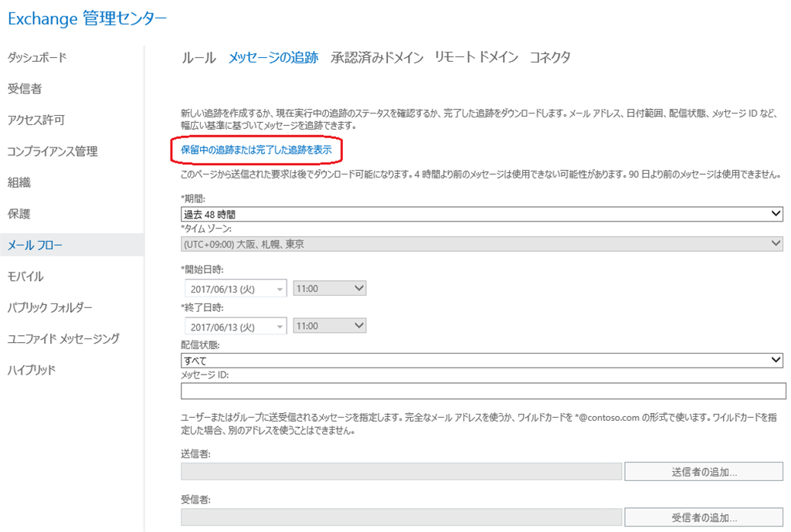The image size is (791, 532).
Task: Switch to リモート ドメイン tab
Action: 476,57
